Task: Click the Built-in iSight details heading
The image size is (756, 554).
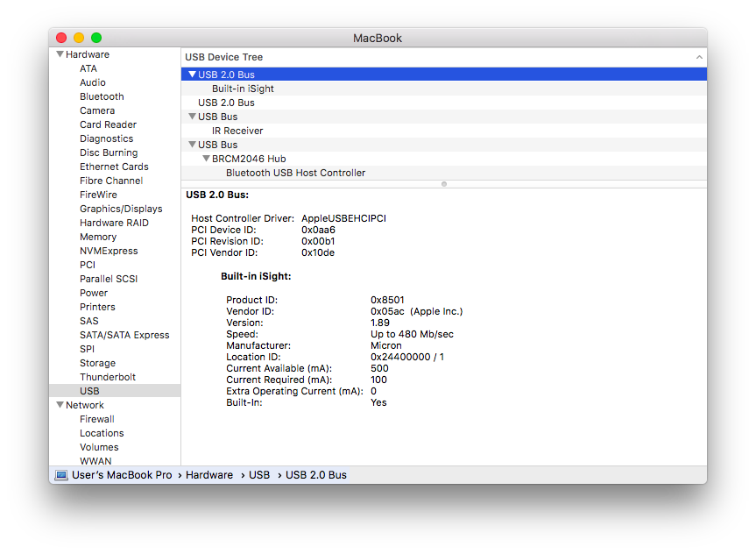Action: (x=256, y=276)
